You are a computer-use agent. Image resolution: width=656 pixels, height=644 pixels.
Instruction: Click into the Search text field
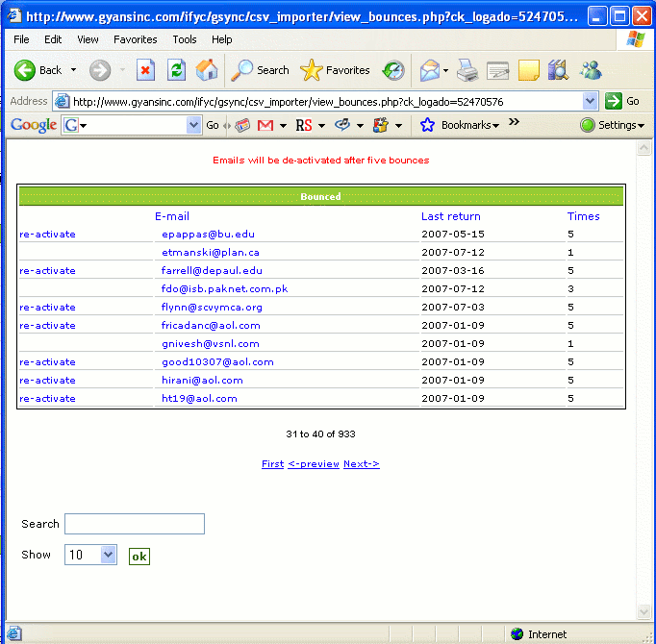pos(135,524)
